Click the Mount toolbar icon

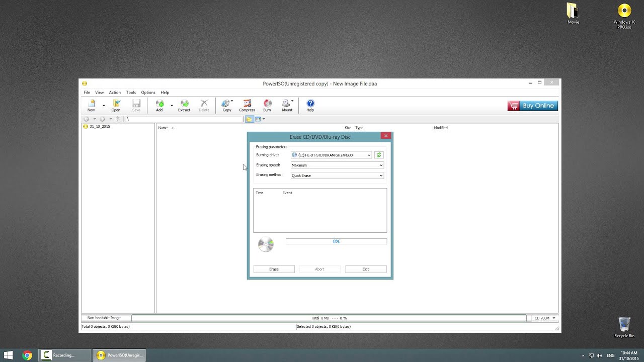point(287,105)
